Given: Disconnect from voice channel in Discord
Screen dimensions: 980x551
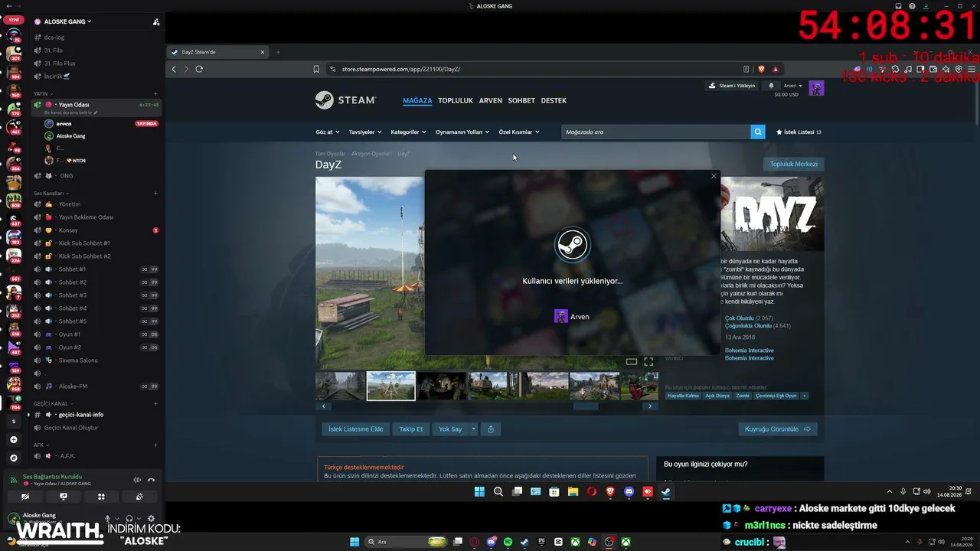Looking at the screenshot, I should pos(151,480).
